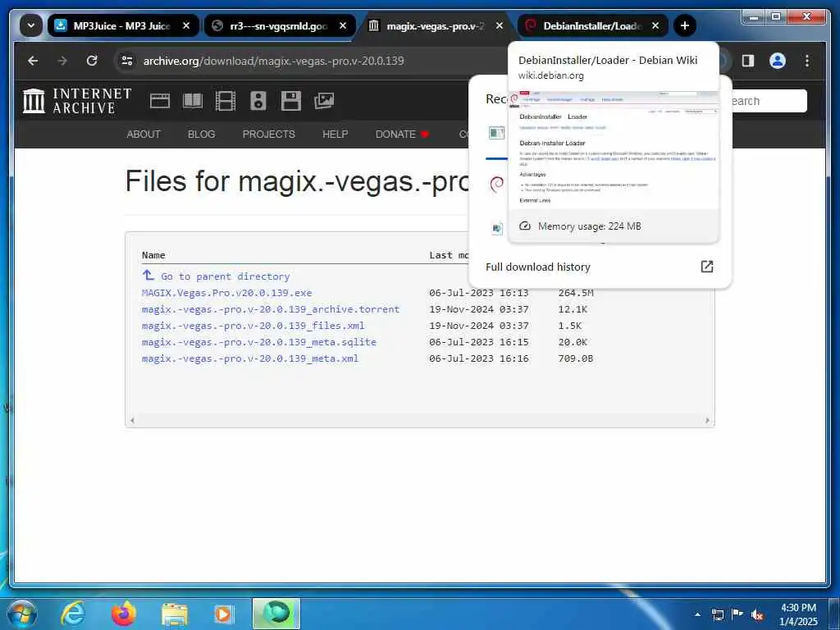The height and width of the screenshot is (630, 840).
Task: Open the Audio speaker icon
Action: (258, 101)
